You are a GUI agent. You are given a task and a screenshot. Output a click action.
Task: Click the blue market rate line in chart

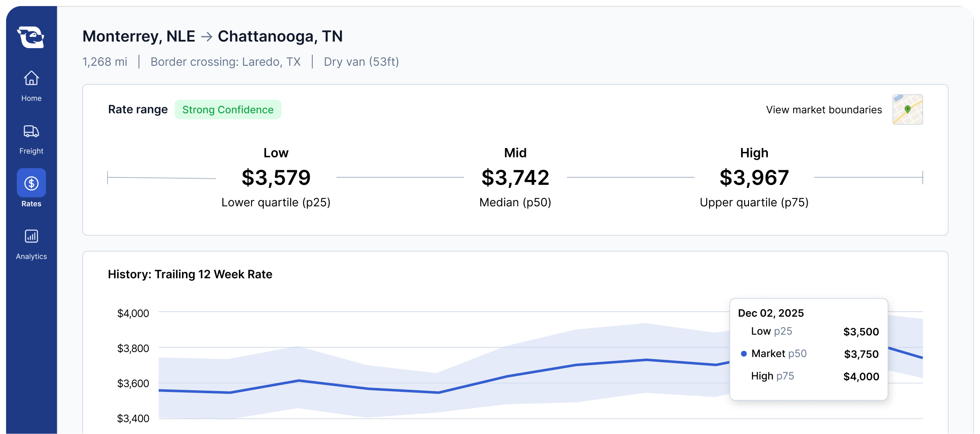point(507,376)
